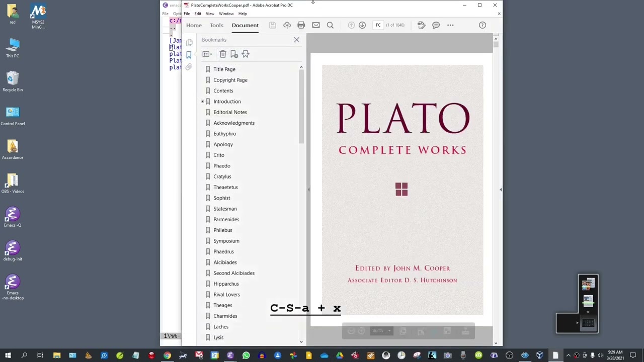Select the Document tab
The image size is (644, 362).
245,25
